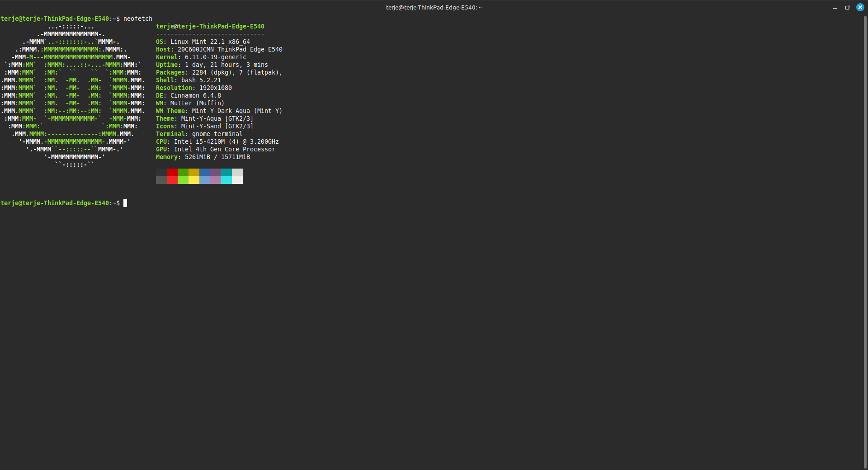This screenshot has height=470, width=868.
Task: Click the 'Theme: Mint-Y-Aqua [GTK2/3]' line
Action: [x=205, y=119]
